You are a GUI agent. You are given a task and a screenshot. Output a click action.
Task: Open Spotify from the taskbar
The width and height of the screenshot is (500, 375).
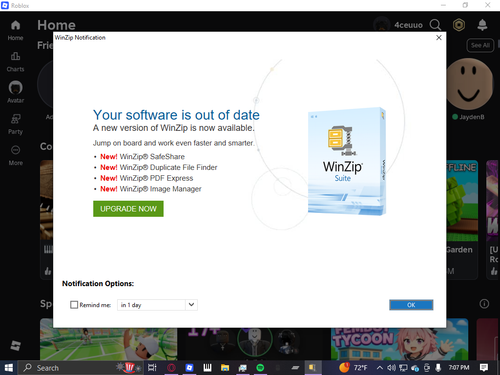[x=260, y=368]
